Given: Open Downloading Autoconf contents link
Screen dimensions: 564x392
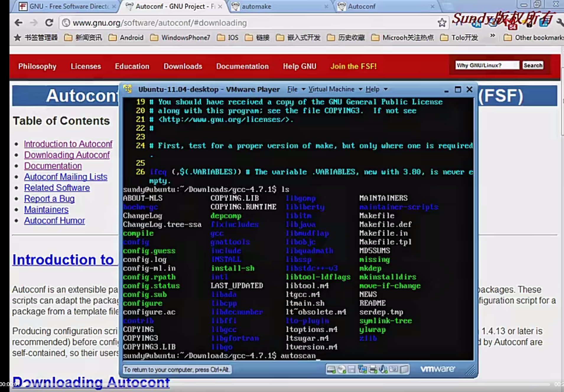Looking at the screenshot, I should 67,155.
